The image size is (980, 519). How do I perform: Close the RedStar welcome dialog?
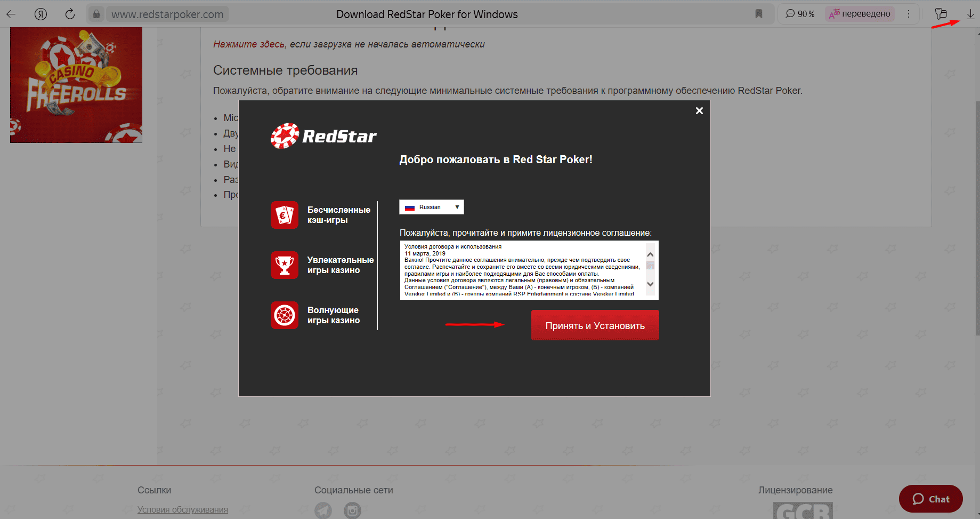[699, 110]
